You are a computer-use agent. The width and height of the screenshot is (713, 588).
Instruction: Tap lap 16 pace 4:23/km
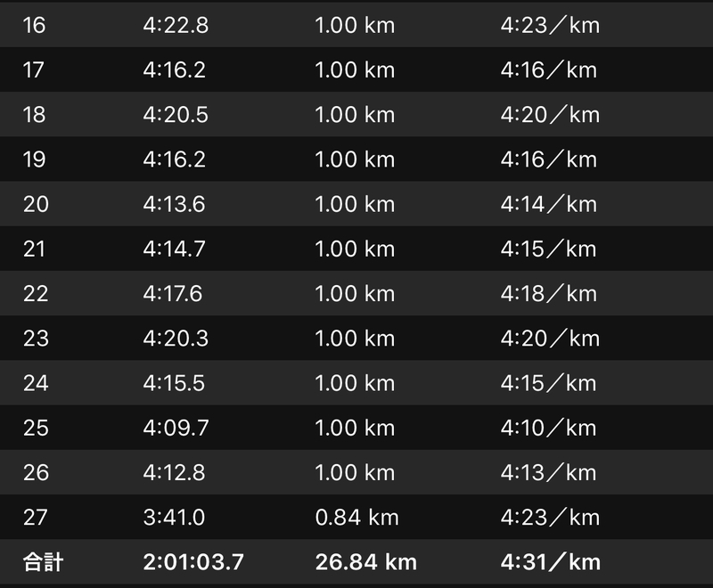coord(550,25)
